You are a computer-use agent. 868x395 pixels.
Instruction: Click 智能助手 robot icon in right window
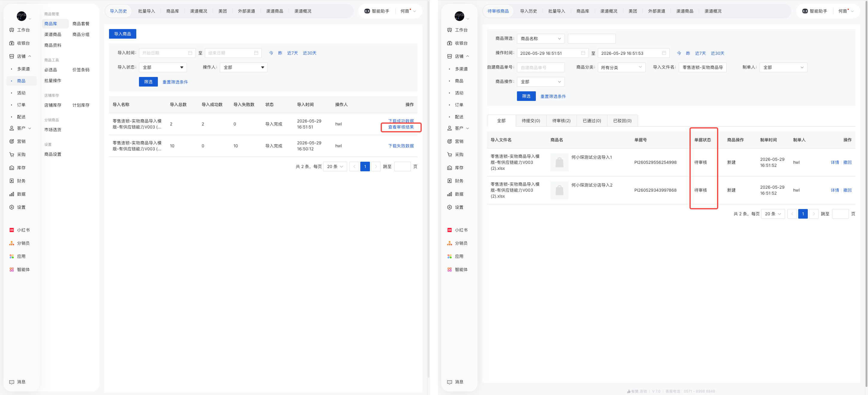tap(805, 11)
